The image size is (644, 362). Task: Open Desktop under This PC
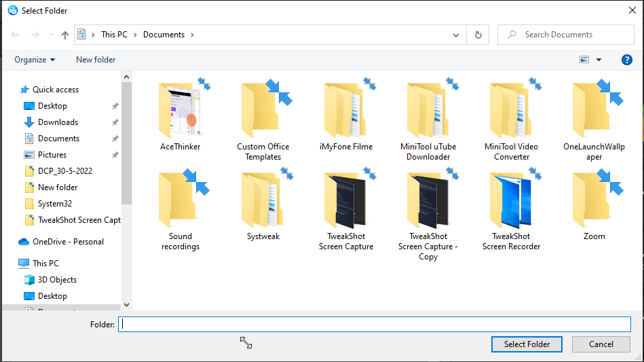pos(52,296)
